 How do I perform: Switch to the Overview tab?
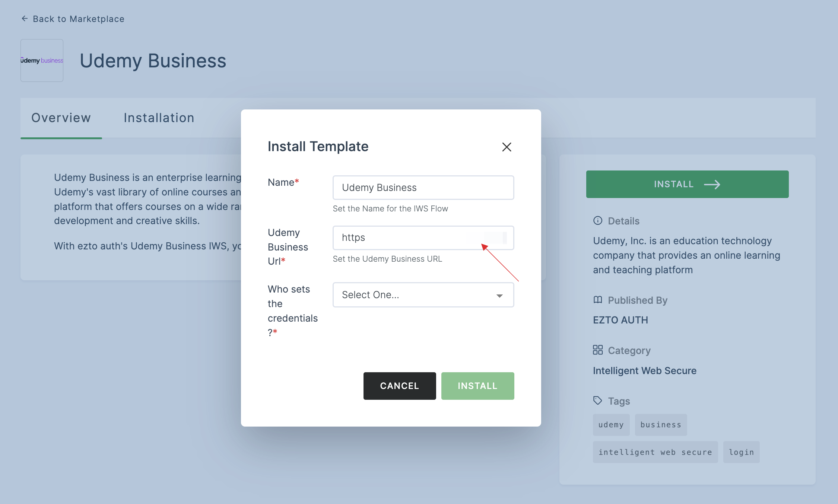61,118
